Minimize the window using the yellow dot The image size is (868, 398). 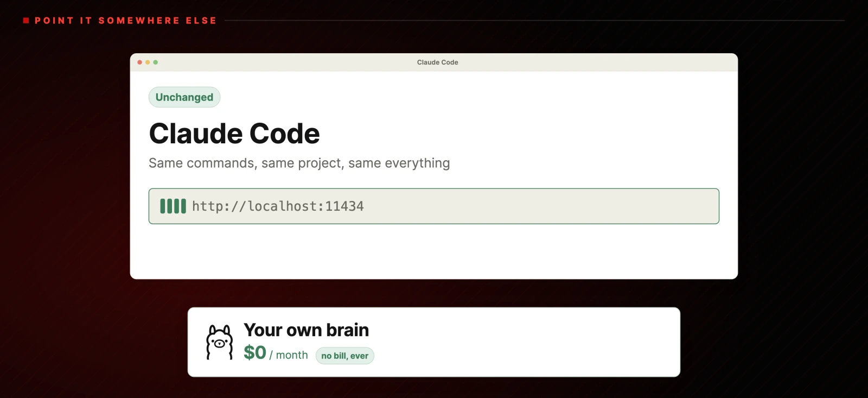tap(148, 62)
